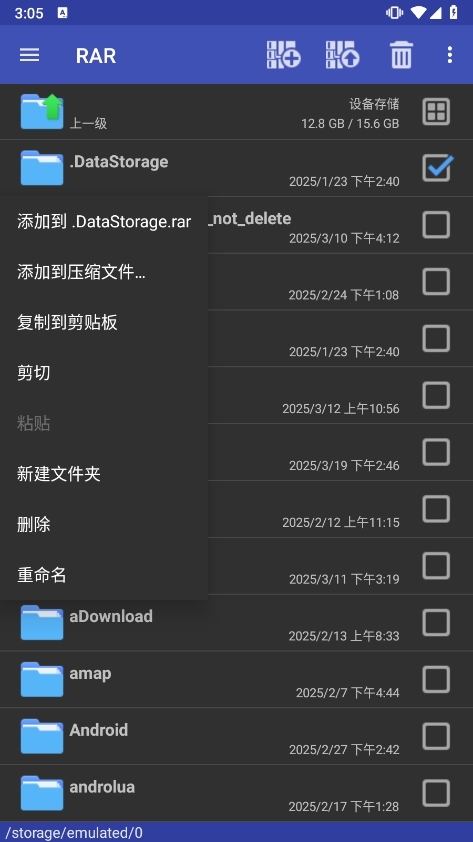Screen dimensions: 473x842
Task: Open the three-dot overflow menu
Action: 449,55
